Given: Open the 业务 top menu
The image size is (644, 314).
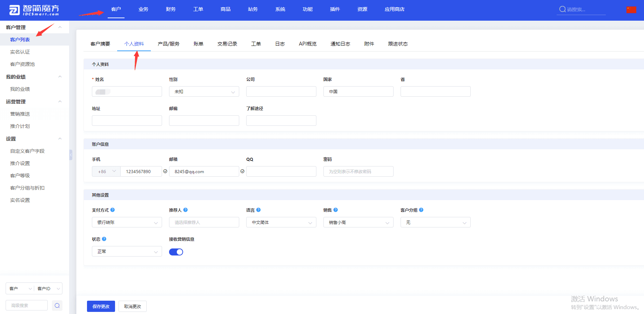Looking at the screenshot, I should tap(143, 9).
